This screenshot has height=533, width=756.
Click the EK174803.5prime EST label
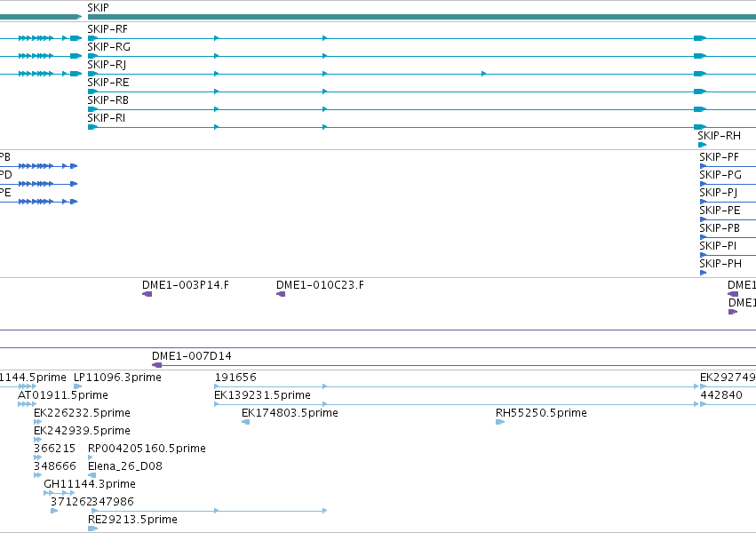click(x=290, y=413)
